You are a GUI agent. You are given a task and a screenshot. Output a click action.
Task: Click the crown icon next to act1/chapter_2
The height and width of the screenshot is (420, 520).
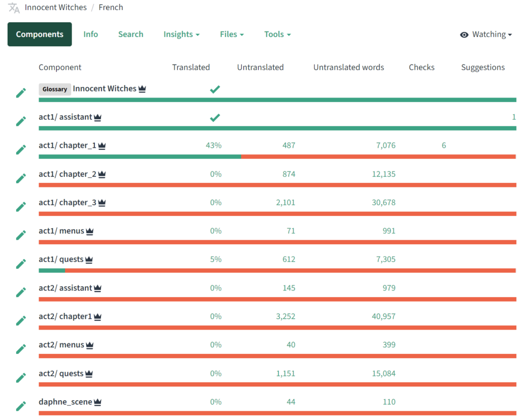102,175
